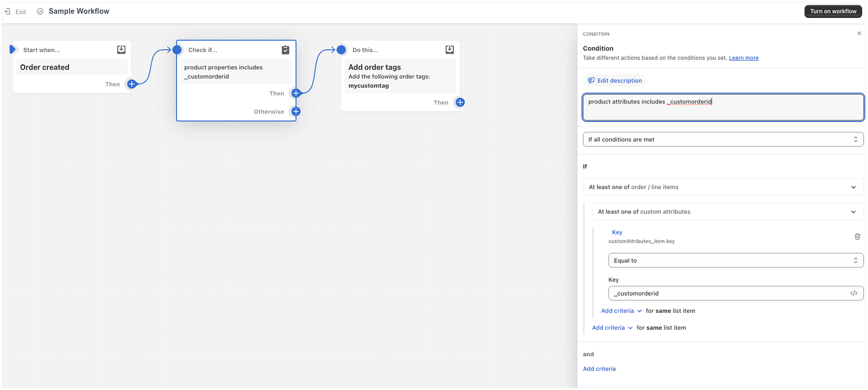Select the Order created trigger card

click(72, 67)
